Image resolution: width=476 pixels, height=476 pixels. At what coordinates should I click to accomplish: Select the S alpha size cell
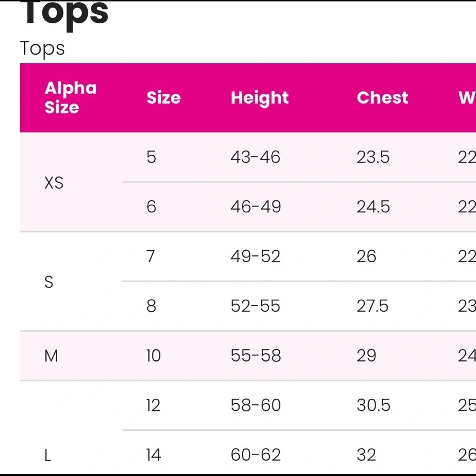(x=49, y=282)
